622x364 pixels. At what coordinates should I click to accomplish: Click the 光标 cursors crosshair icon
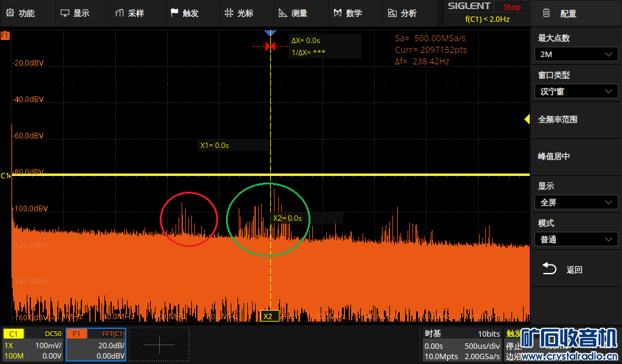click(228, 13)
